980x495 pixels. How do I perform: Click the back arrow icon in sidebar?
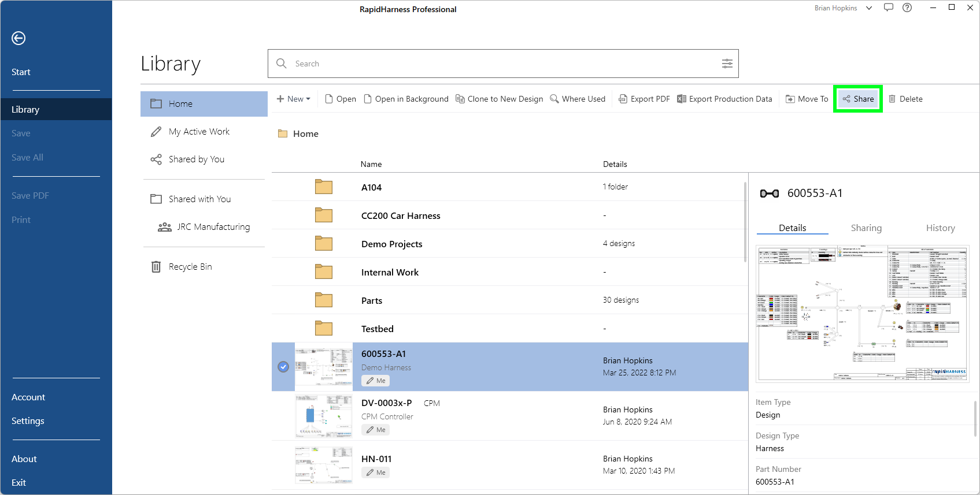pos(19,38)
